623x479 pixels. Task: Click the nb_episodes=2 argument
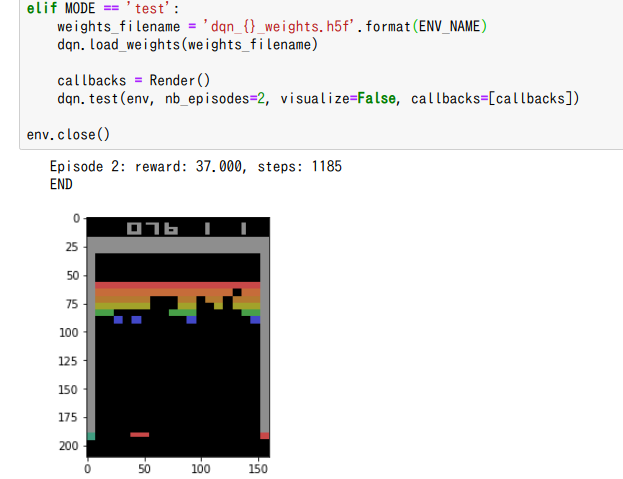(x=215, y=99)
